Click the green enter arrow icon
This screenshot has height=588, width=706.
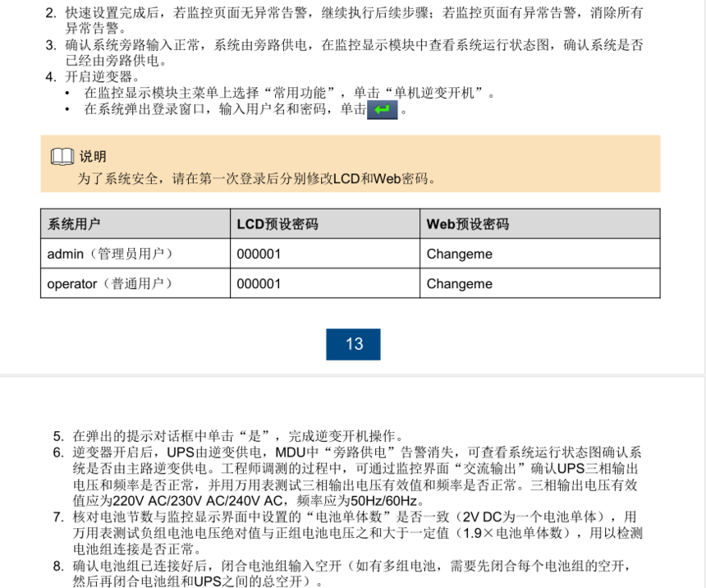[x=383, y=109]
